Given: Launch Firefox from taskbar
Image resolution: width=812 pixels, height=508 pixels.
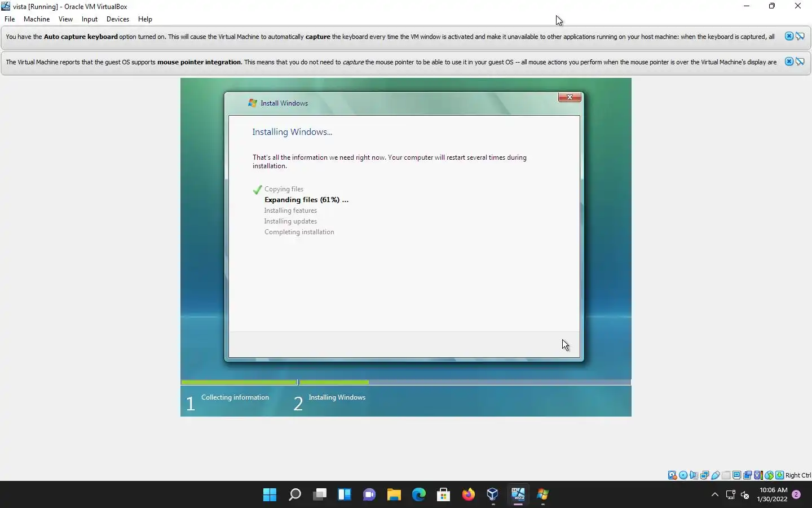Looking at the screenshot, I should [468, 495].
